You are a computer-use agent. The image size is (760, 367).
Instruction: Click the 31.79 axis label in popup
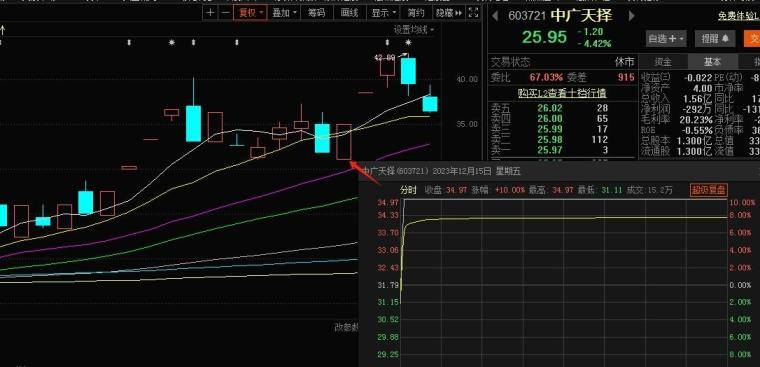pyautogui.click(x=388, y=285)
